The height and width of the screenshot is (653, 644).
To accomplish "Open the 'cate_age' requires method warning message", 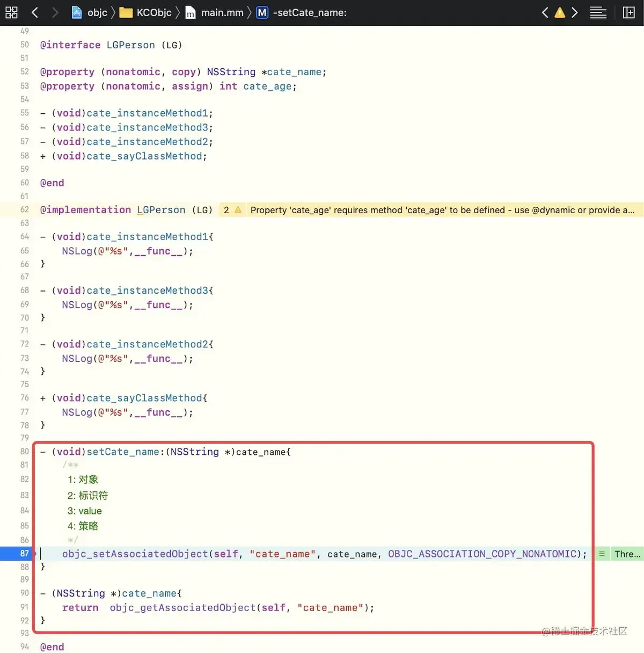I will (x=442, y=210).
